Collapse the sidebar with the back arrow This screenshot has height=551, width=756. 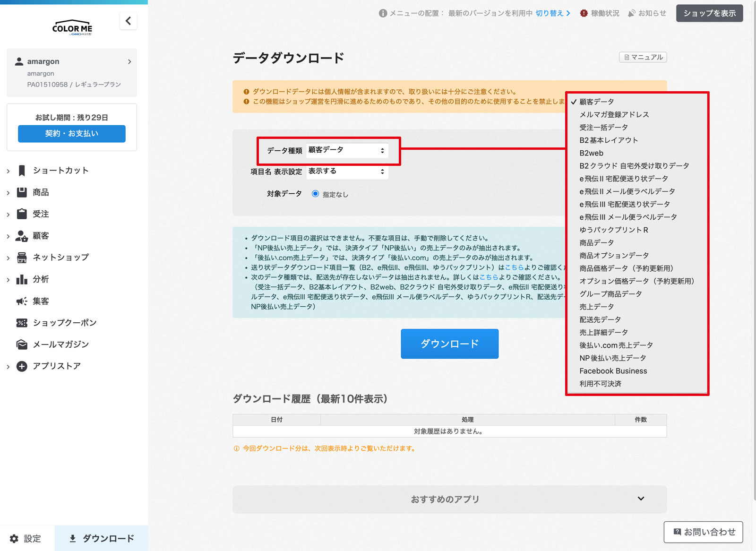click(x=128, y=21)
